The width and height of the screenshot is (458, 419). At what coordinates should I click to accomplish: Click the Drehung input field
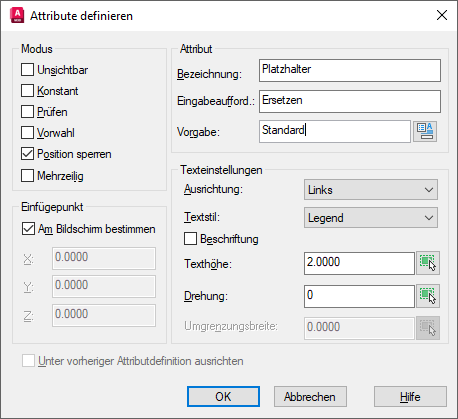point(359,296)
